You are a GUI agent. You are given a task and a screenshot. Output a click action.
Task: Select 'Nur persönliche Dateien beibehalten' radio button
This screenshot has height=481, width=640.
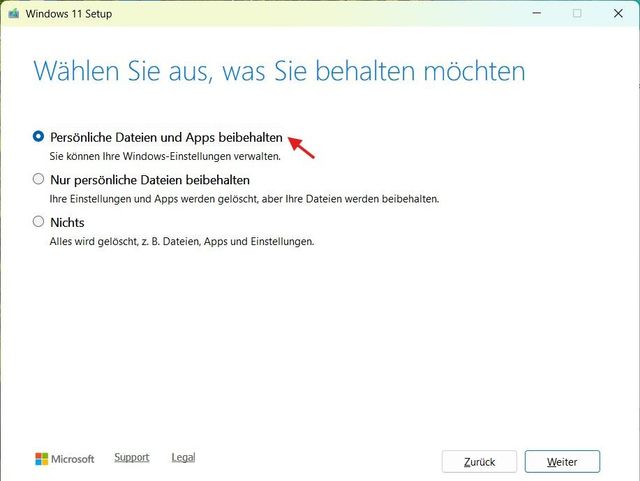pyautogui.click(x=38, y=179)
